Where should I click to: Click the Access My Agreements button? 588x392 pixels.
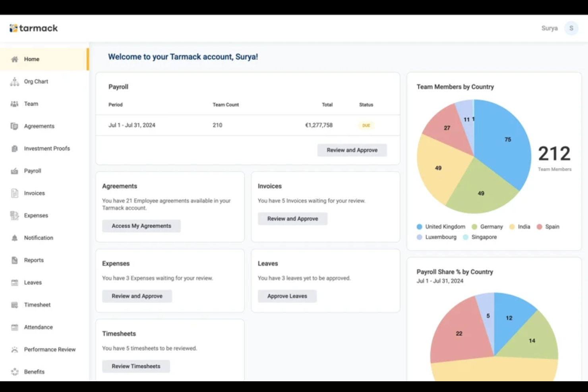point(141,226)
